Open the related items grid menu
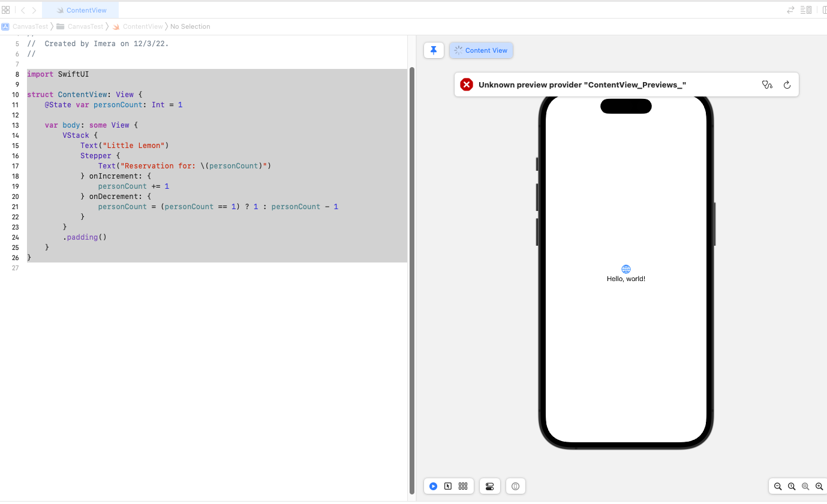827x504 pixels. (x=6, y=10)
